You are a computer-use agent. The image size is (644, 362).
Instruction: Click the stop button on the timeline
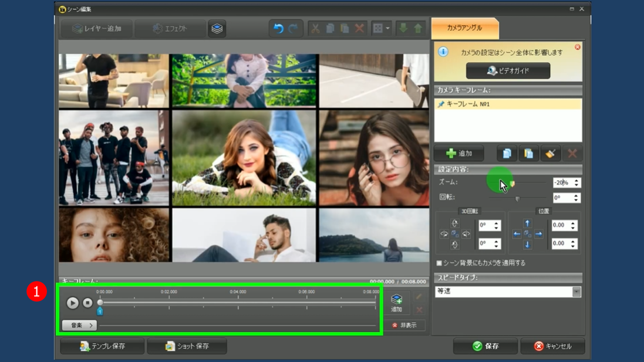click(87, 303)
